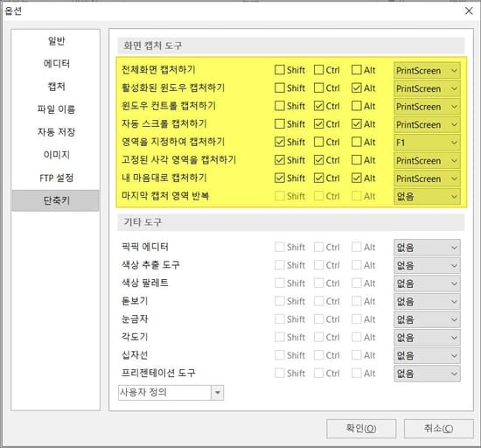This screenshot has height=448, width=481.
Task: Open key dropdown for 프리젠테이션 도구
Action: 427,374
